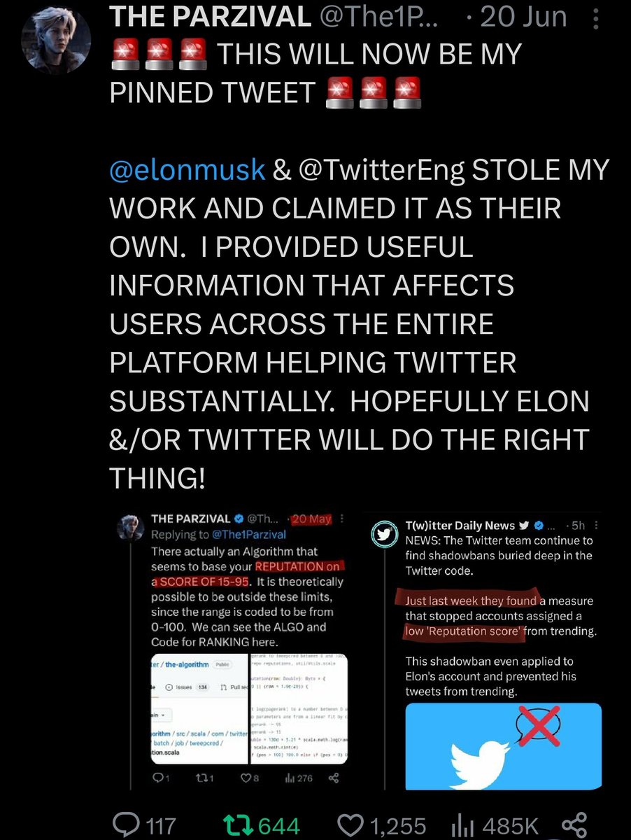Open the three-dot menu on Daily News tweet
Screen dimensions: 631x840
[x=595, y=525]
